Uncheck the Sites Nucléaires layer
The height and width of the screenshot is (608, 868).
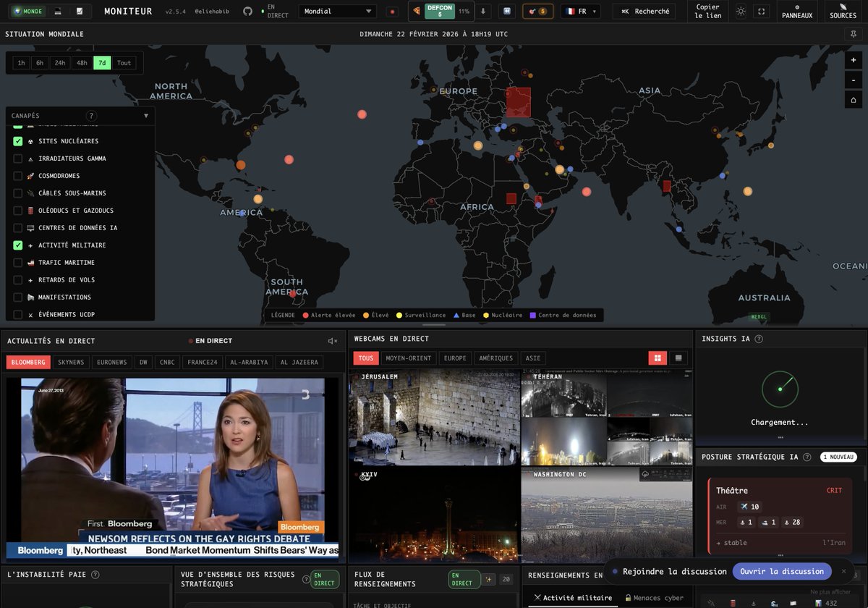click(17, 141)
